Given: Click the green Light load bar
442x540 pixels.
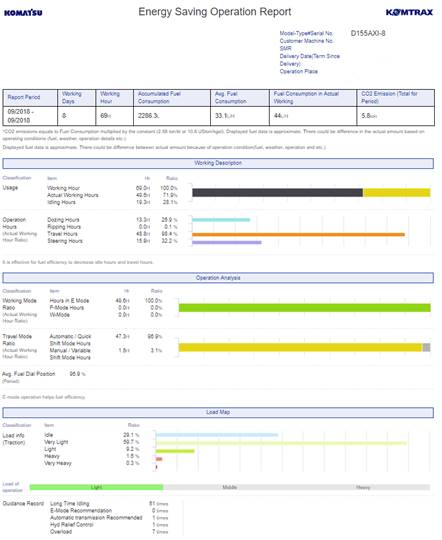Looking at the screenshot, I should pyautogui.click(x=175, y=451).
